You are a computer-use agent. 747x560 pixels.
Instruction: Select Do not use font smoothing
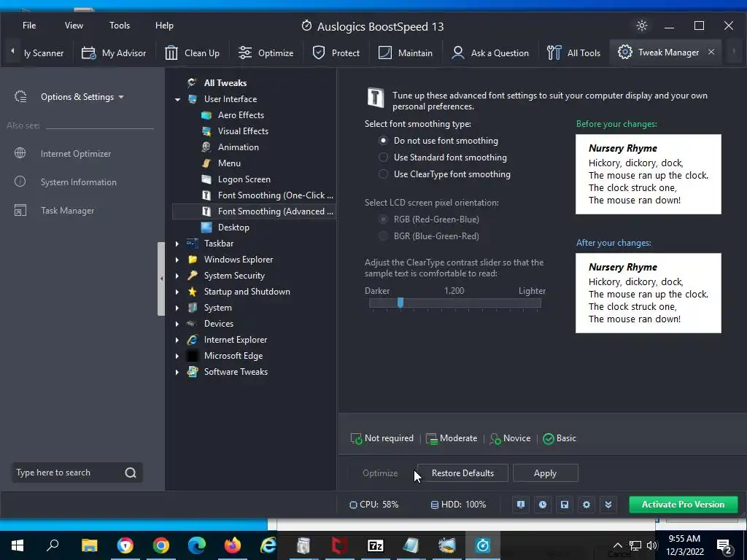[438, 141]
